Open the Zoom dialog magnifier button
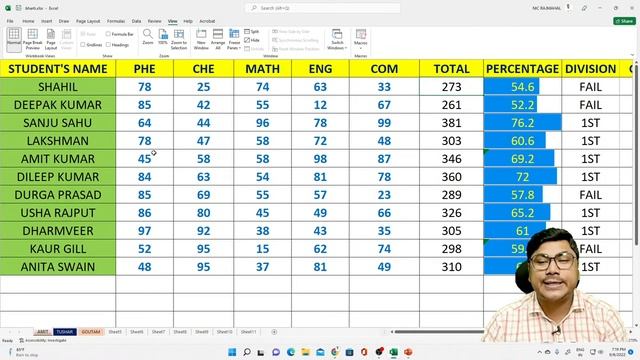 [x=148, y=37]
